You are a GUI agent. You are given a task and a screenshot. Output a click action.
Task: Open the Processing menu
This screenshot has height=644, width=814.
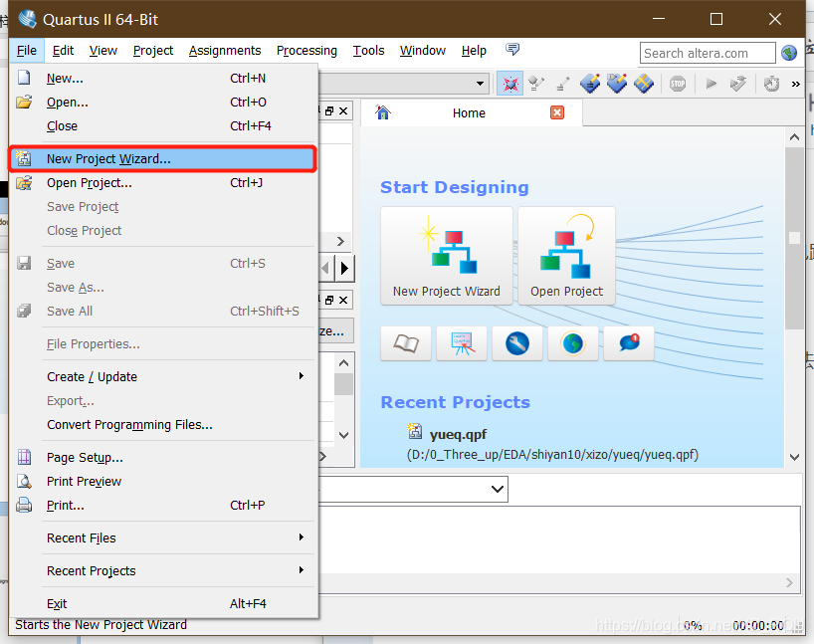306,51
